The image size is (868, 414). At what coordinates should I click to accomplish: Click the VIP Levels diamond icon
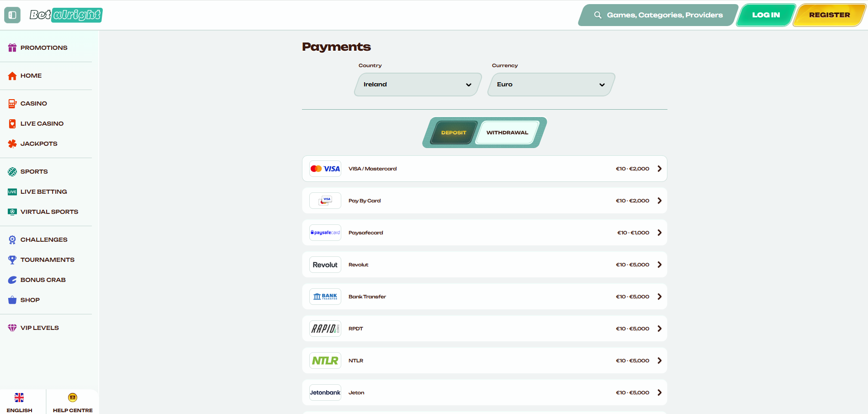pyautogui.click(x=12, y=328)
